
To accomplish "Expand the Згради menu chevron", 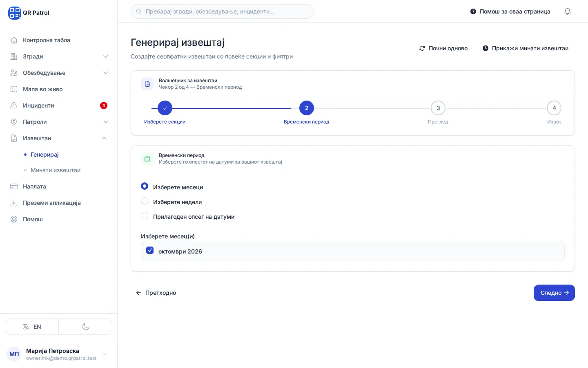I will click(106, 56).
